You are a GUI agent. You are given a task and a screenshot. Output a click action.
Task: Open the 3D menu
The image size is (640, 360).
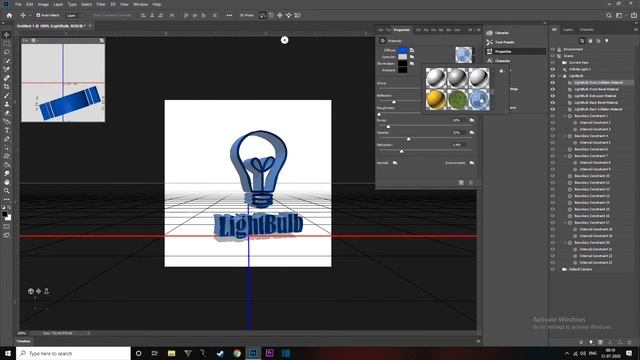pyautogui.click(x=113, y=4)
